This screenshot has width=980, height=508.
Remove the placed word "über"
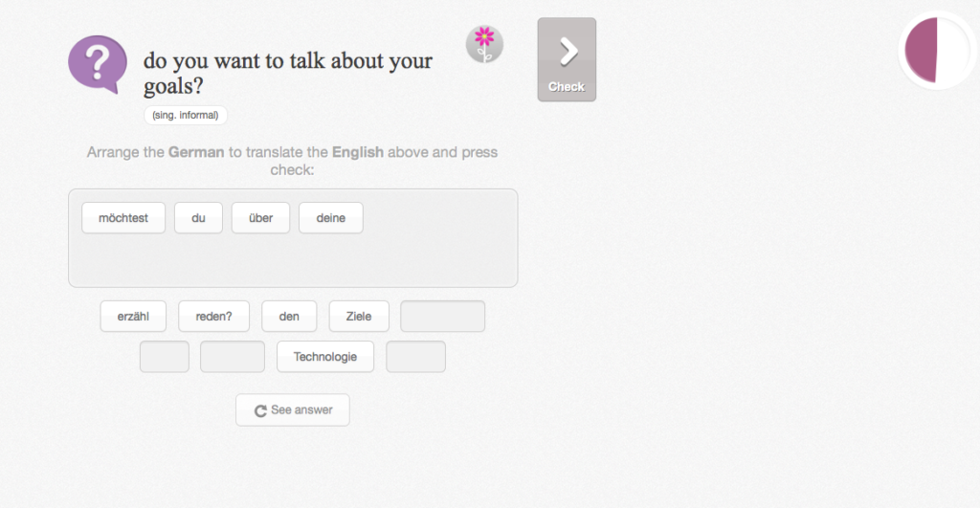pos(260,218)
